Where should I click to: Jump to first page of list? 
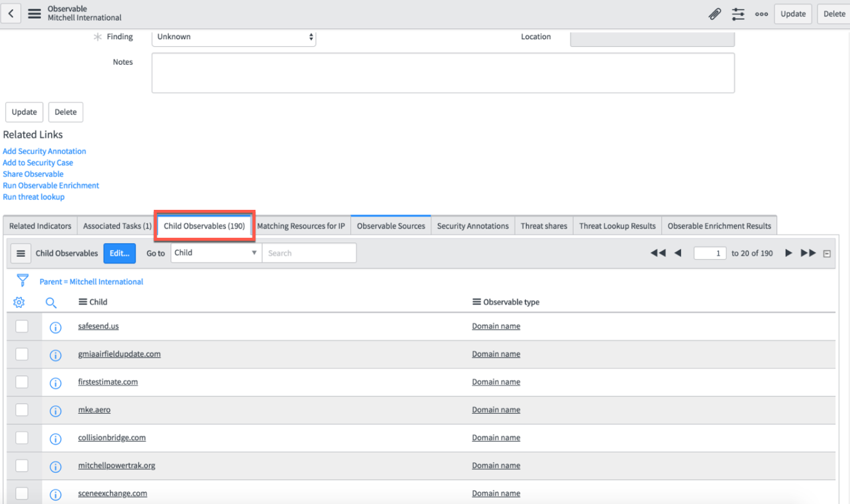pyautogui.click(x=658, y=253)
